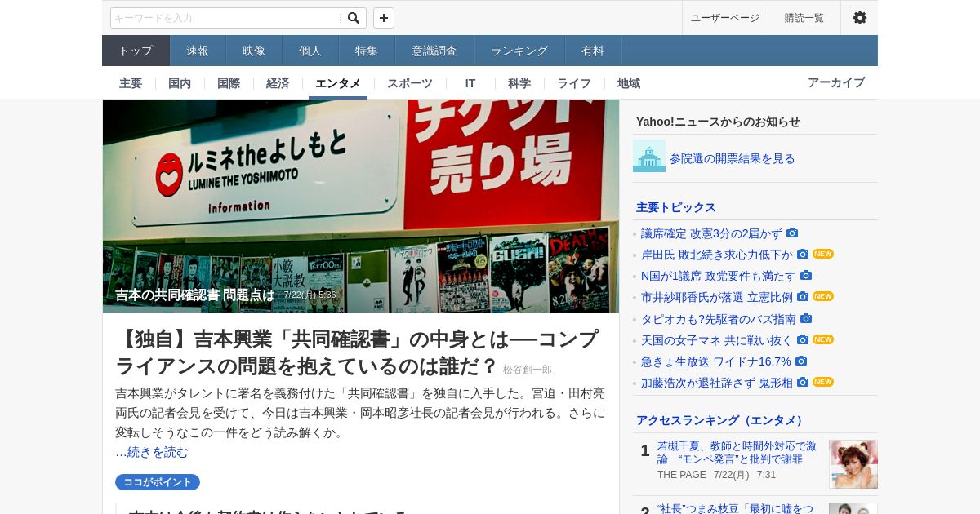Image resolution: width=980 pixels, height=514 pixels.
Task: Click …続きを読む link
Action: (x=152, y=452)
